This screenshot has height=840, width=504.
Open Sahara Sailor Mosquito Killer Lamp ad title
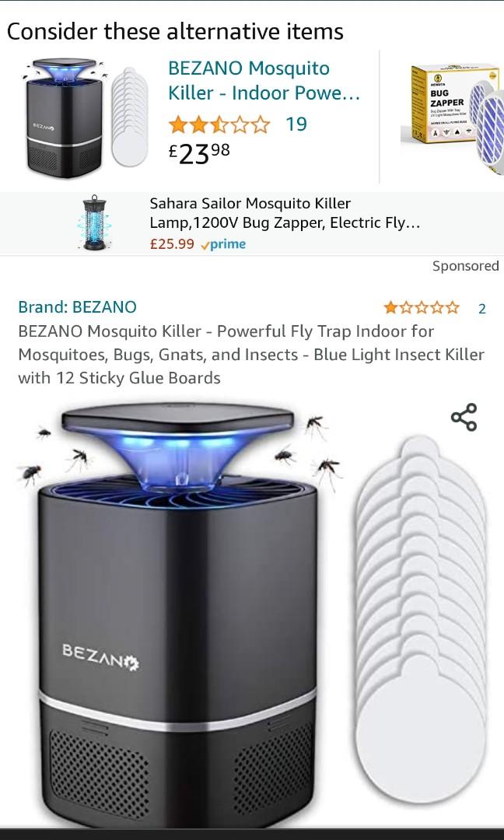coord(285,213)
